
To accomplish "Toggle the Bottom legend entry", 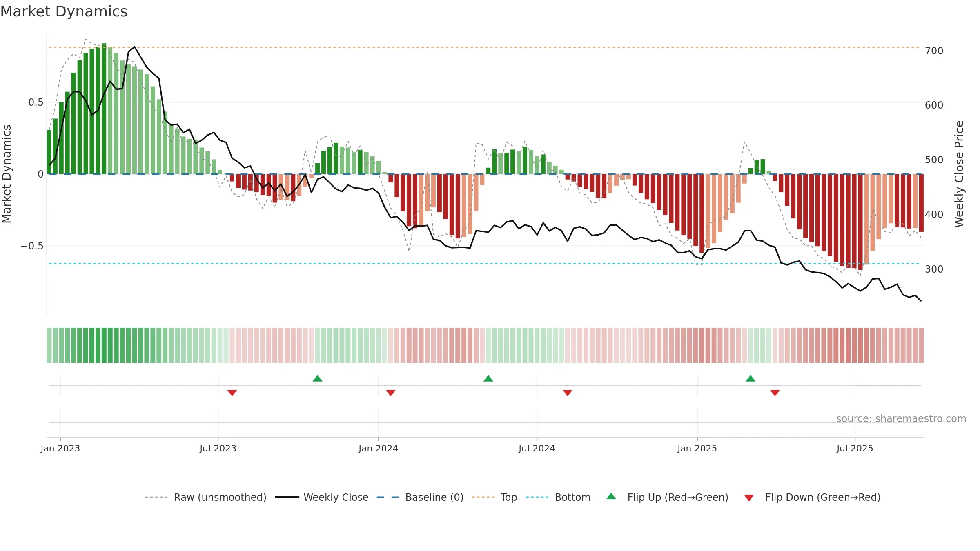I will 558,497.
